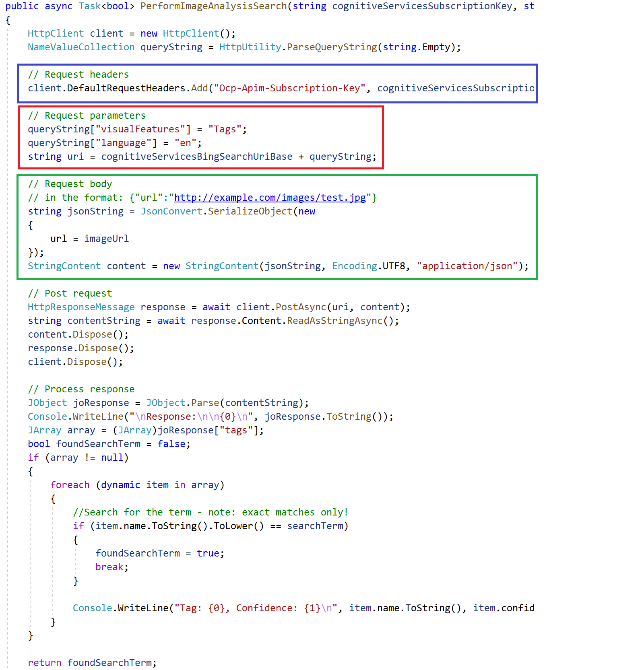Click the "language" query string key

coord(123,143)
